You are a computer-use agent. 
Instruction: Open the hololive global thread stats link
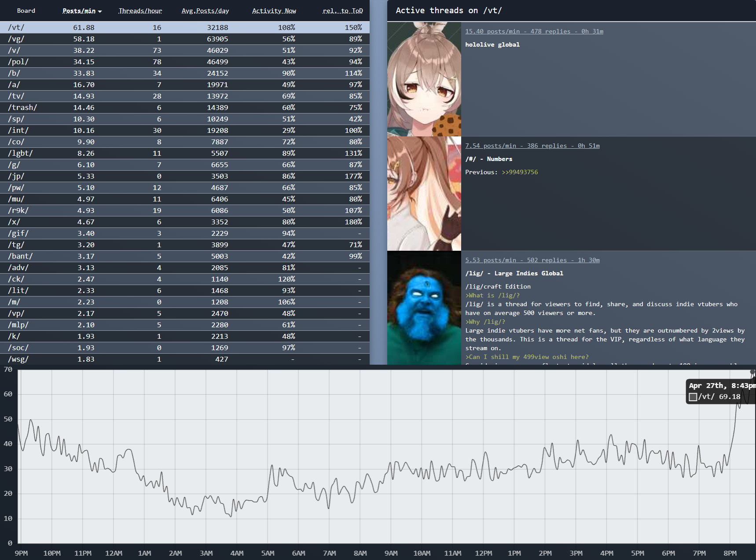click(534, 31)
